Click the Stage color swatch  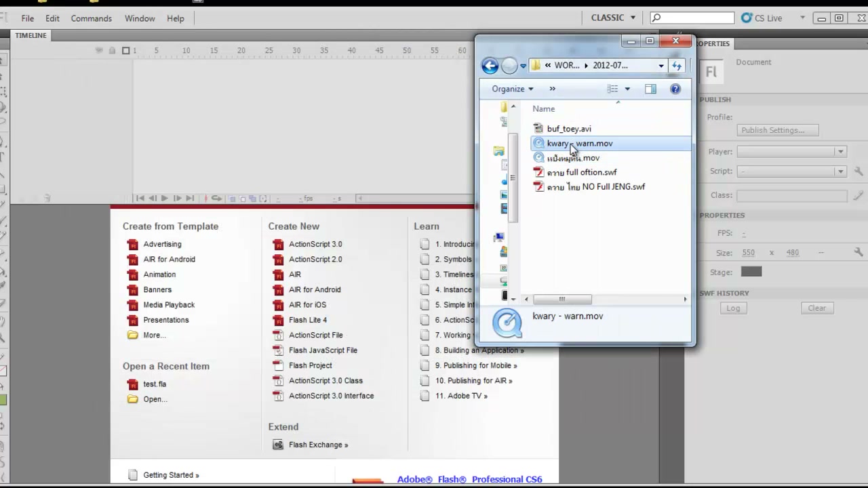coord(751,272)
